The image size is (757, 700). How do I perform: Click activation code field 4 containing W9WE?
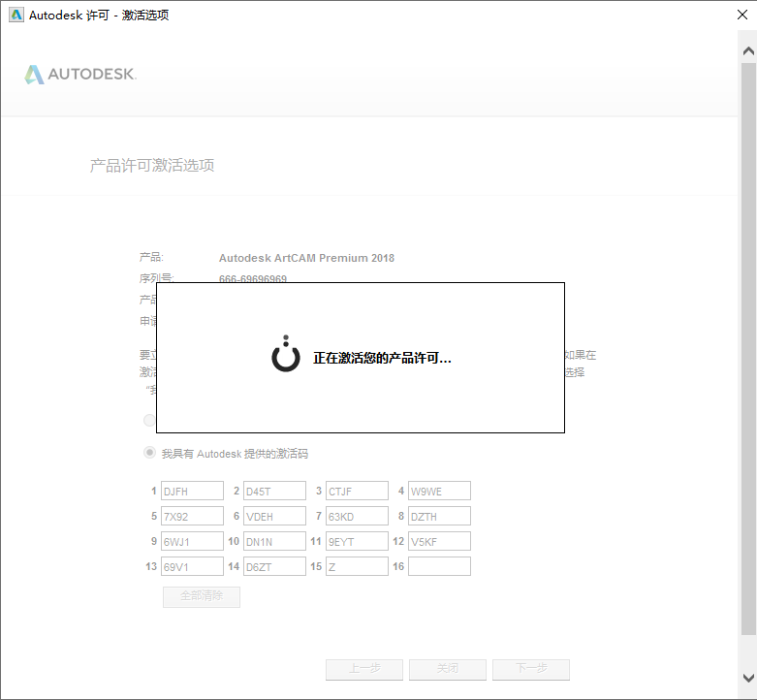439,492
